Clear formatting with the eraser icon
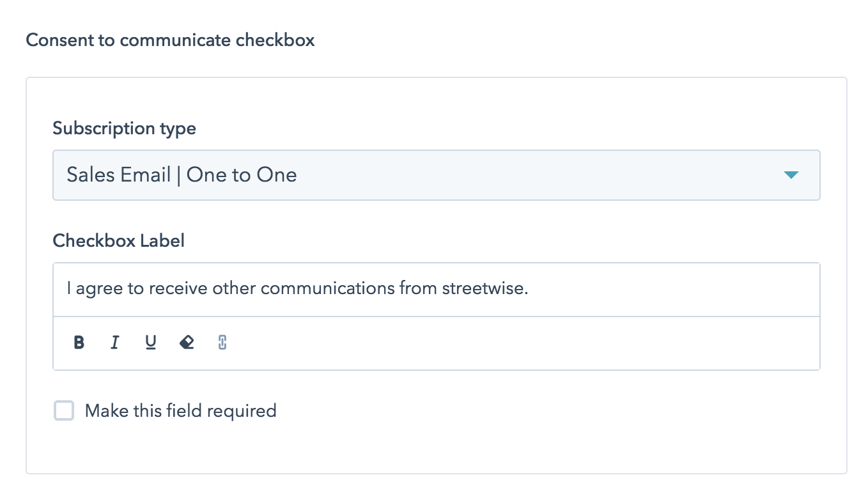The image size is (868, 491). (187, 343)
